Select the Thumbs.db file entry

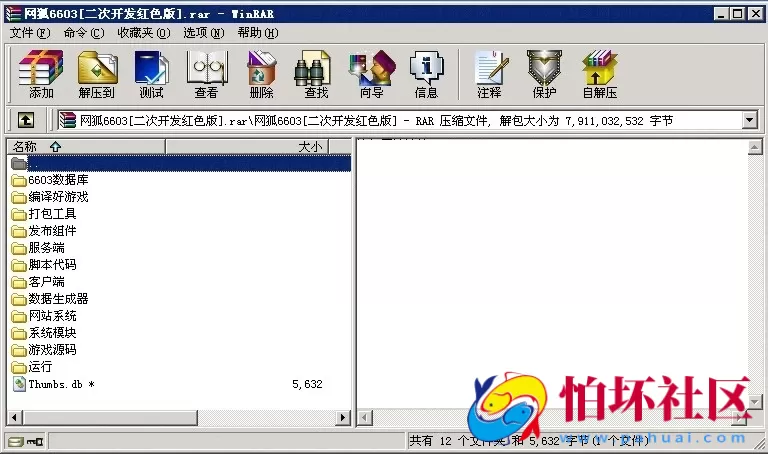point(55,384)
